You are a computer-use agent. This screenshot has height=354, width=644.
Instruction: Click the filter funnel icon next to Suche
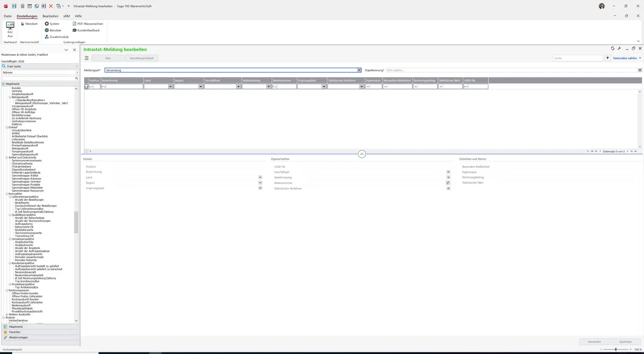(x=608, y=58)
